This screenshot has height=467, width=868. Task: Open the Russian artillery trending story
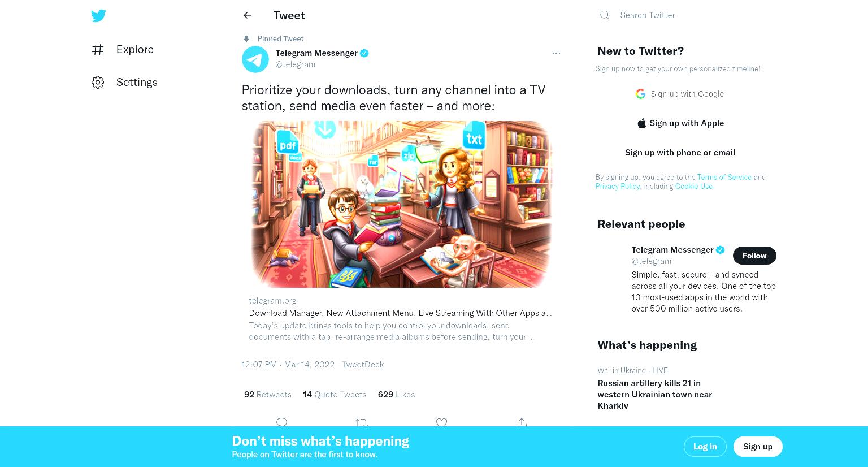tap(654, 394)
